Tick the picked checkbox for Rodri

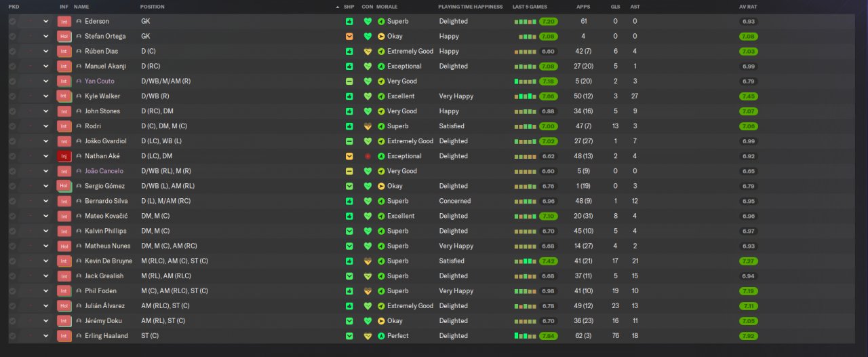click(12, 126)
